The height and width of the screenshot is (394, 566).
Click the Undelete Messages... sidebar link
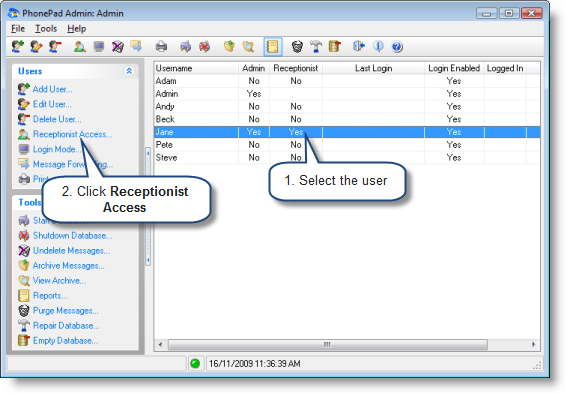point(71,250)
